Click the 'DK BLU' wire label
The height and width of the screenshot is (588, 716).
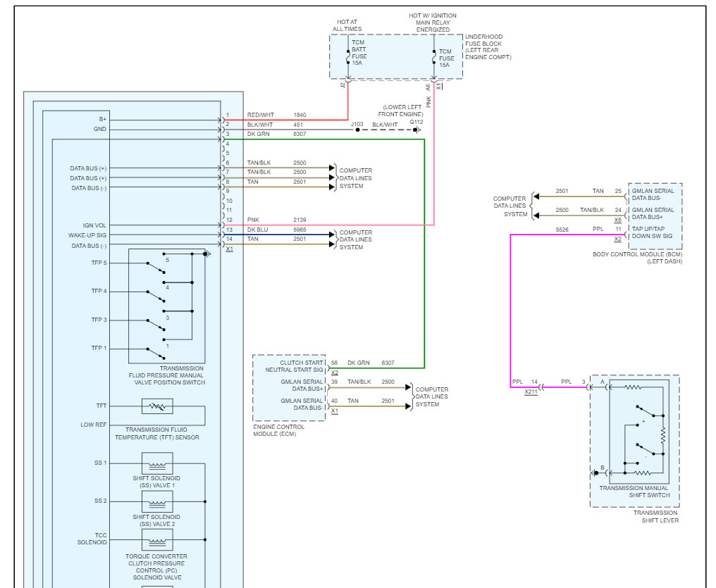(257, 230)
